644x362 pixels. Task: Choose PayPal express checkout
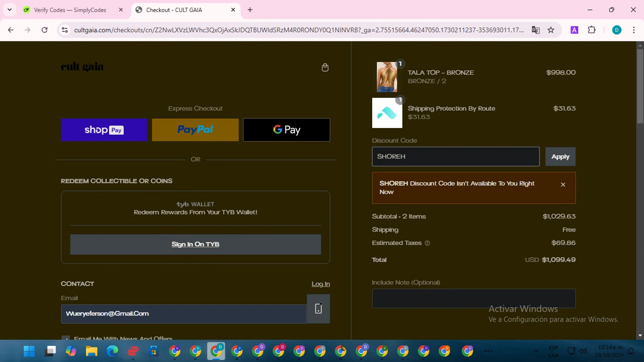(195, 130)
